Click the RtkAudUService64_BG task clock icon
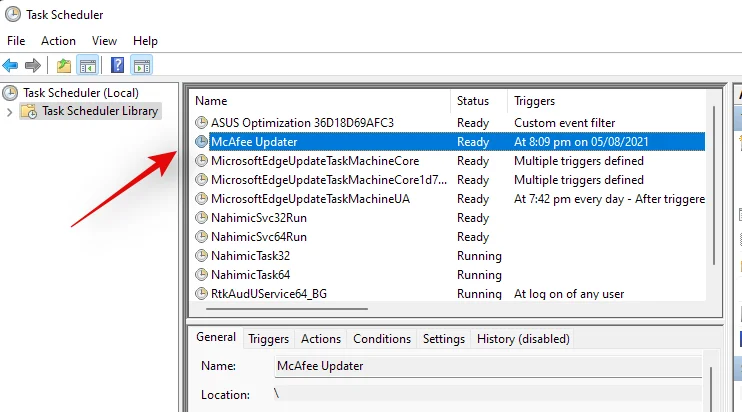This screenshot has height=412, width=742. (x=201, y=293)
